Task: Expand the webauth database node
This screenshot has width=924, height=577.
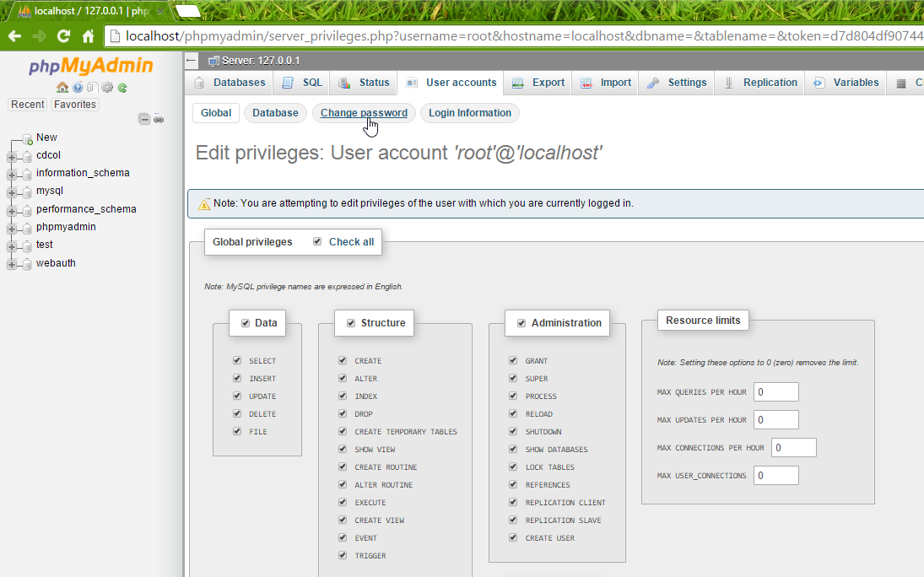Action: (x=11, y=265)
